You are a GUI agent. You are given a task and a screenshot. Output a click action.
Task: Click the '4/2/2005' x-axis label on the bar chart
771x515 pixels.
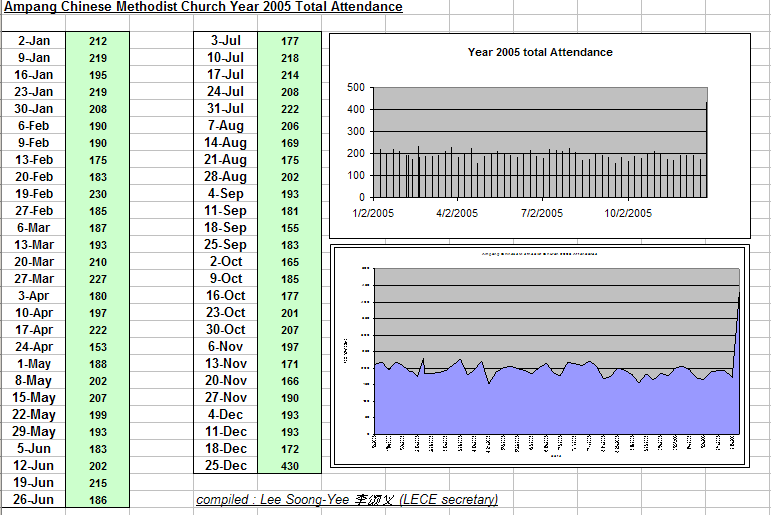(x=457, y=213)
